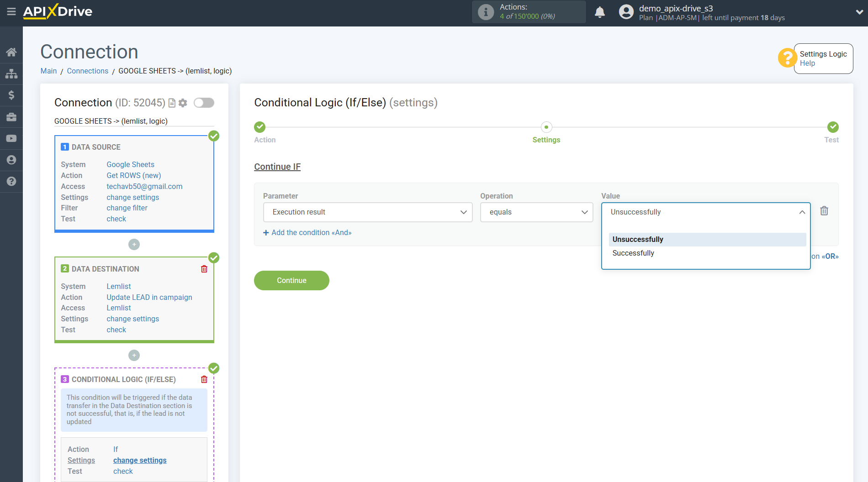Click Conditional Logic change settings link

coord(140,460)
